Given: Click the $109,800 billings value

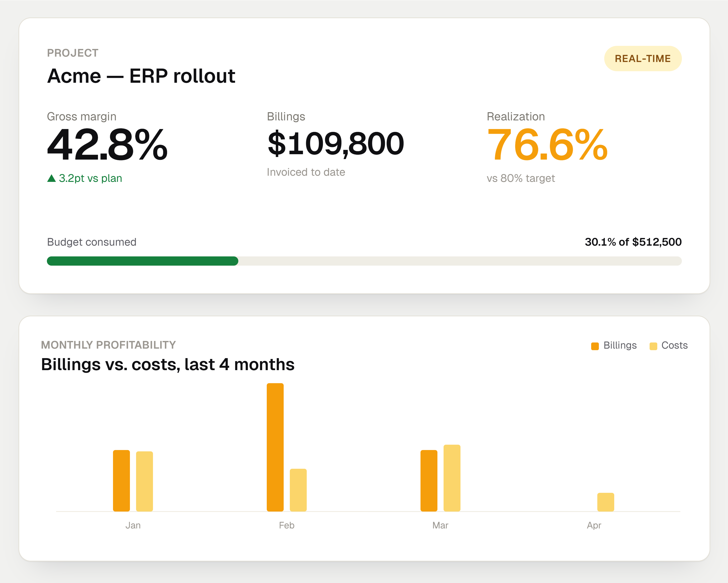Looking at the screenshot, I should pyautogui.click(x=336, y=144).
